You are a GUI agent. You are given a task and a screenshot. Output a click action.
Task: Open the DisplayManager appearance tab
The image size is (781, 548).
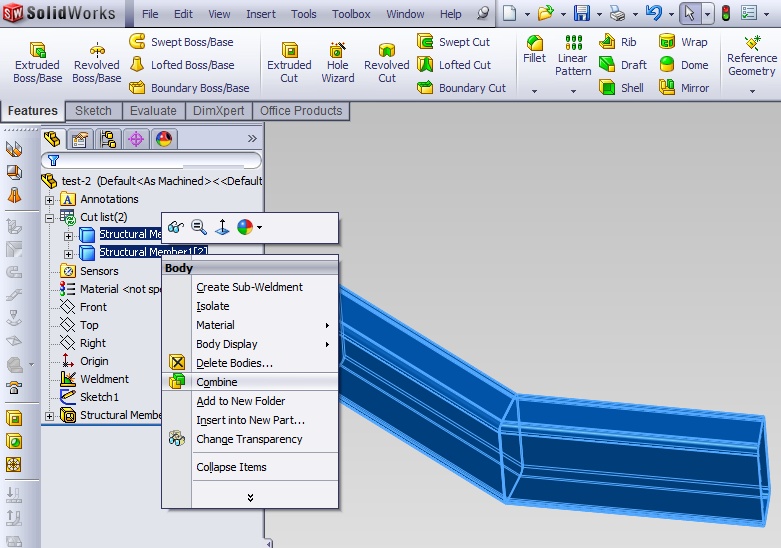(x=164, y=139)
